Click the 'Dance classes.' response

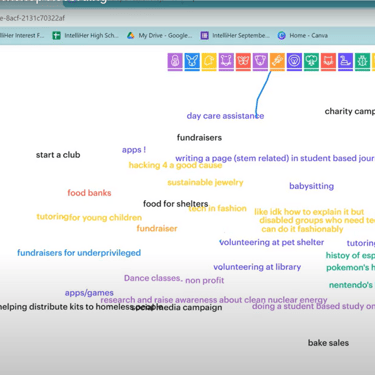point(153,278)
